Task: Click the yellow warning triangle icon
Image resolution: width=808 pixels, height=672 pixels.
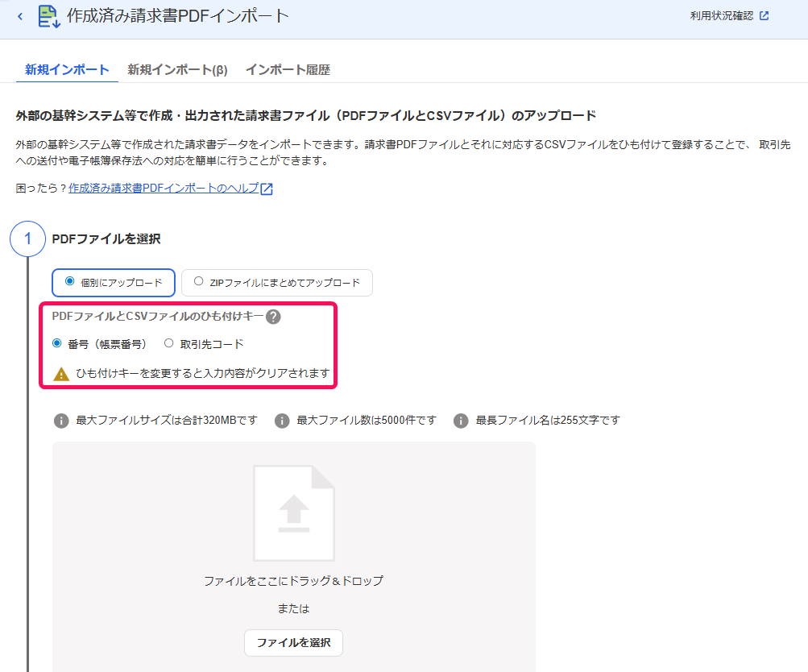Action: point(61,374)
